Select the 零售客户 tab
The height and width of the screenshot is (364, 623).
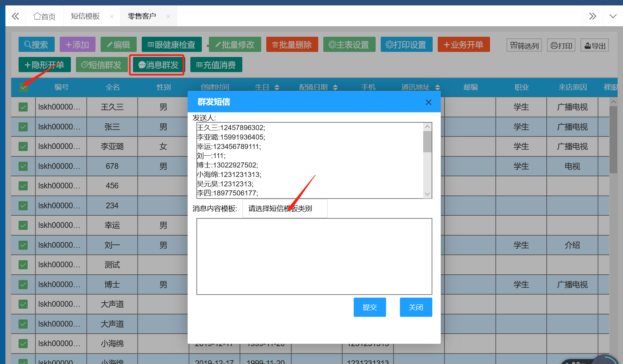coord(142,16)
